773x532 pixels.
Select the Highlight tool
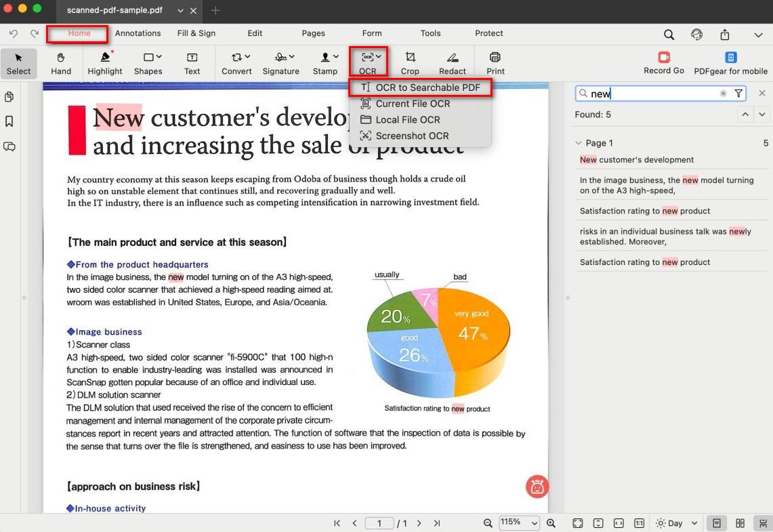(x=105, y=63)
